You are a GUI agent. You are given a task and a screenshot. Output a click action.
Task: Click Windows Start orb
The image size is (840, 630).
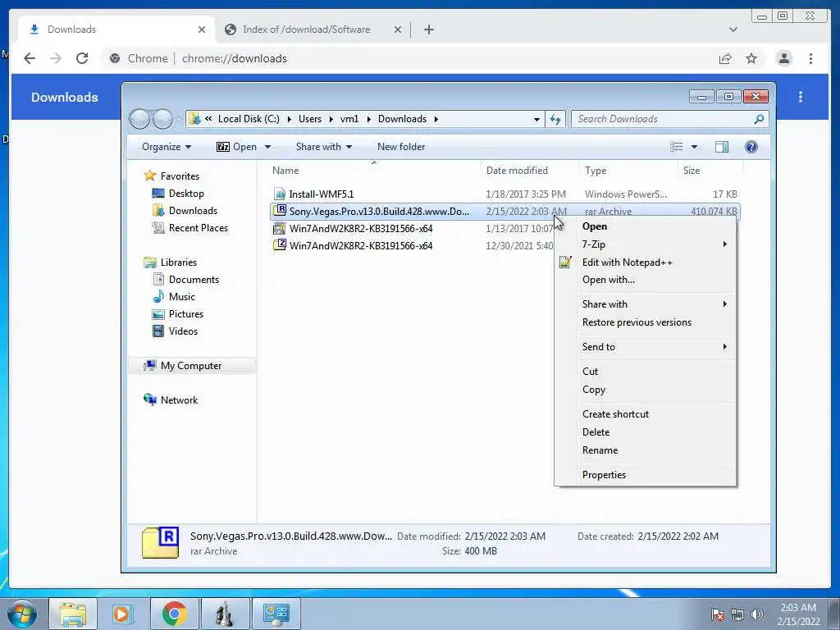pos(22,614)
